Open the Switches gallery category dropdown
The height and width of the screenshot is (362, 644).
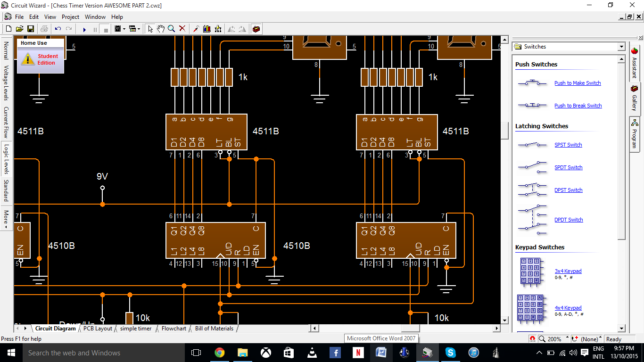[621, 47]
